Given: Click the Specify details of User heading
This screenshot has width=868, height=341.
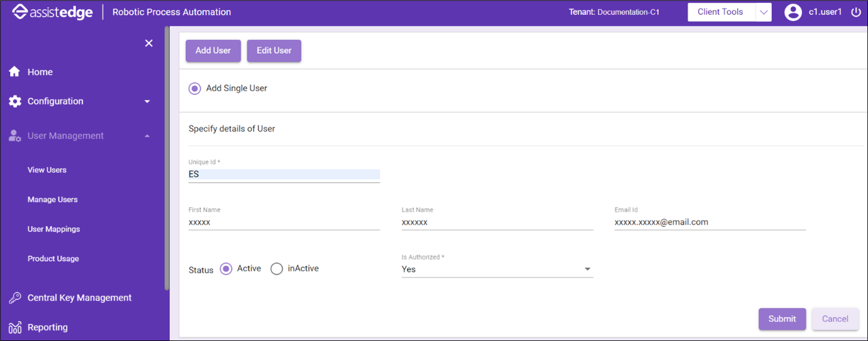Looking at the screenshot, I should [232, 129].
